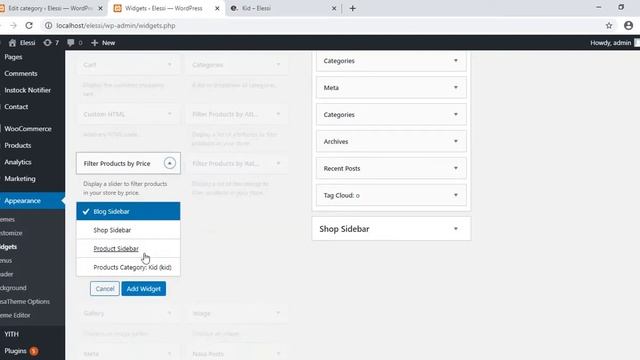Click the Cancel button

105,289
